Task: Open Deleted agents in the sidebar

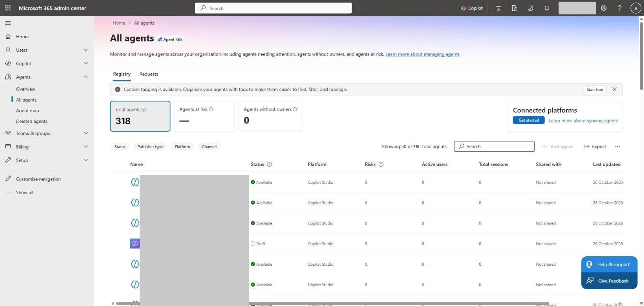Action: (32, 121)
